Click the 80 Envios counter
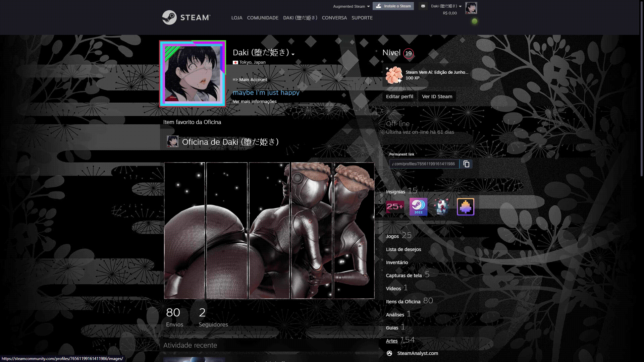 (x=174, y=317)
